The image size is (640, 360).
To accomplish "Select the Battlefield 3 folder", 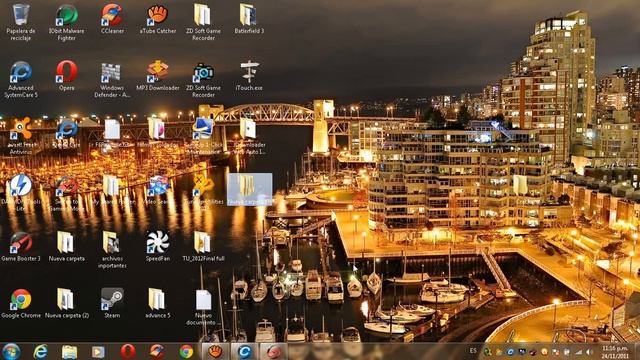I will (x=249, y=18).
